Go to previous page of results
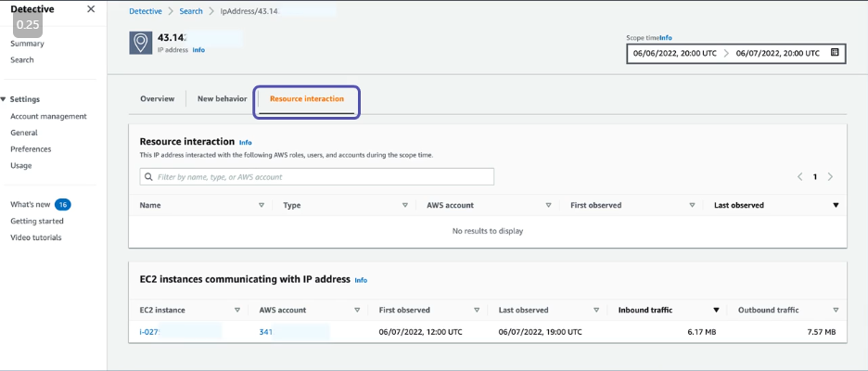 tap(800, 177)
